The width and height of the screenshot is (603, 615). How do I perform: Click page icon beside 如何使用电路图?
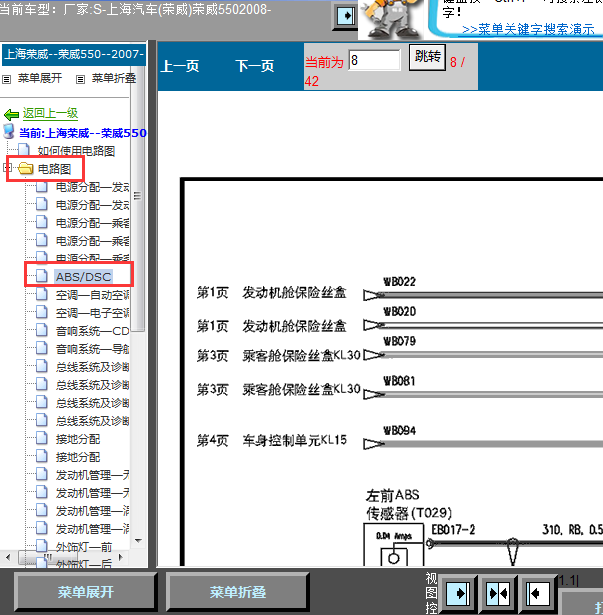24,150
